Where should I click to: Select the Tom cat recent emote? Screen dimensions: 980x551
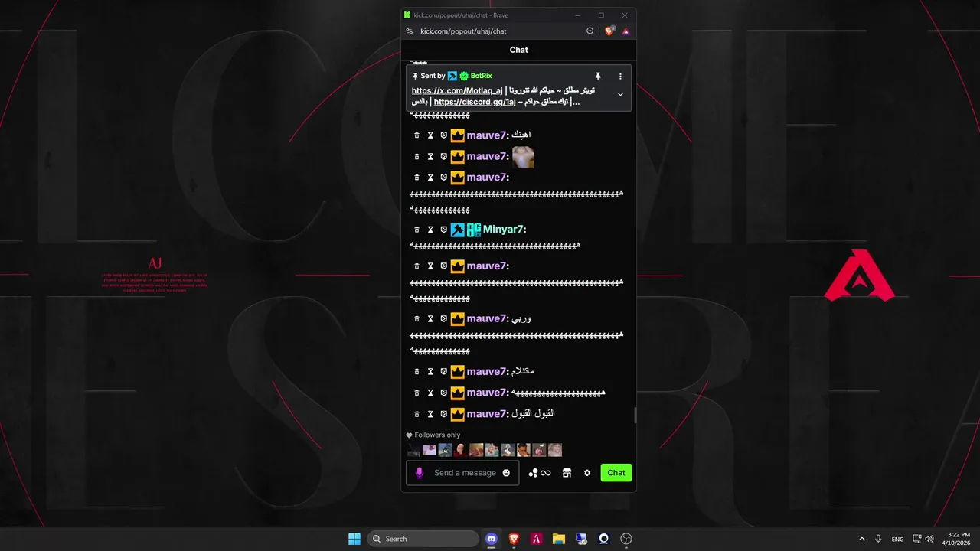[x=446, y=450]
